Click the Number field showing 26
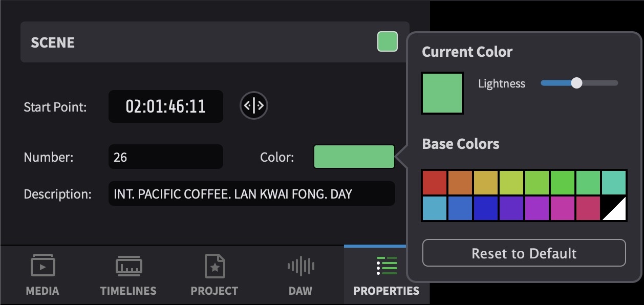644x305 pixels. click(x=166, y=157)
